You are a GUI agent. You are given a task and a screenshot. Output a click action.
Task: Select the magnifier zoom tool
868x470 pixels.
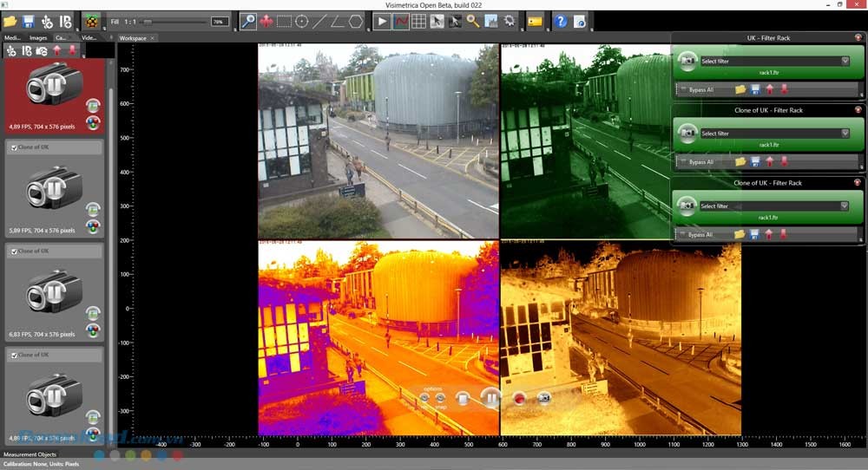coord(249,21)
